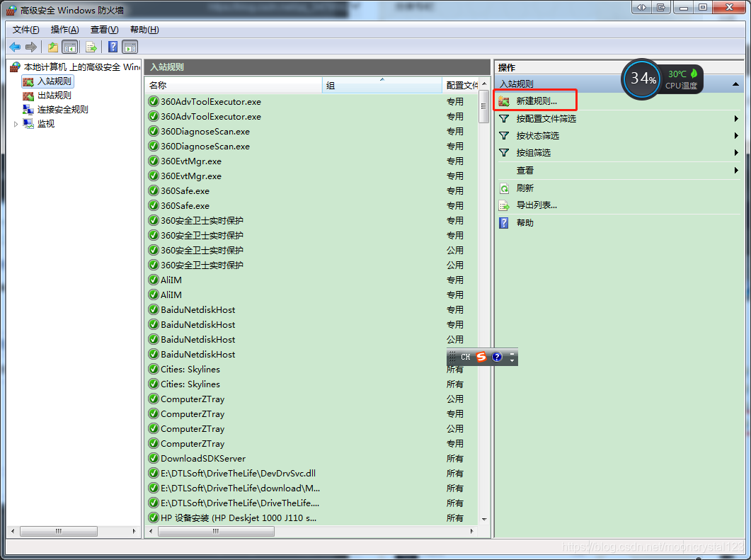Click the 刷新 refresh icon
This screenshot has height=560, width=751.
504,188
